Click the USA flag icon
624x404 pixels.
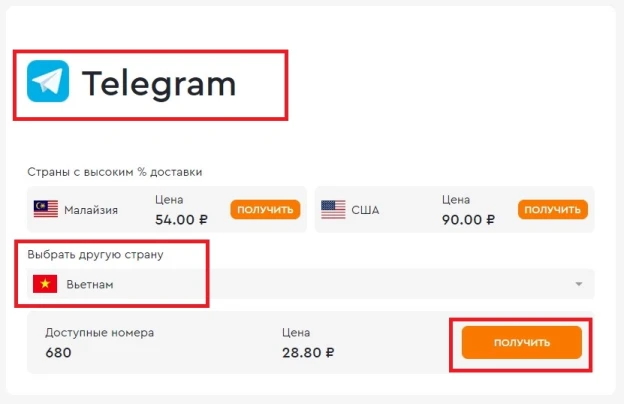(x=333, y=209)
